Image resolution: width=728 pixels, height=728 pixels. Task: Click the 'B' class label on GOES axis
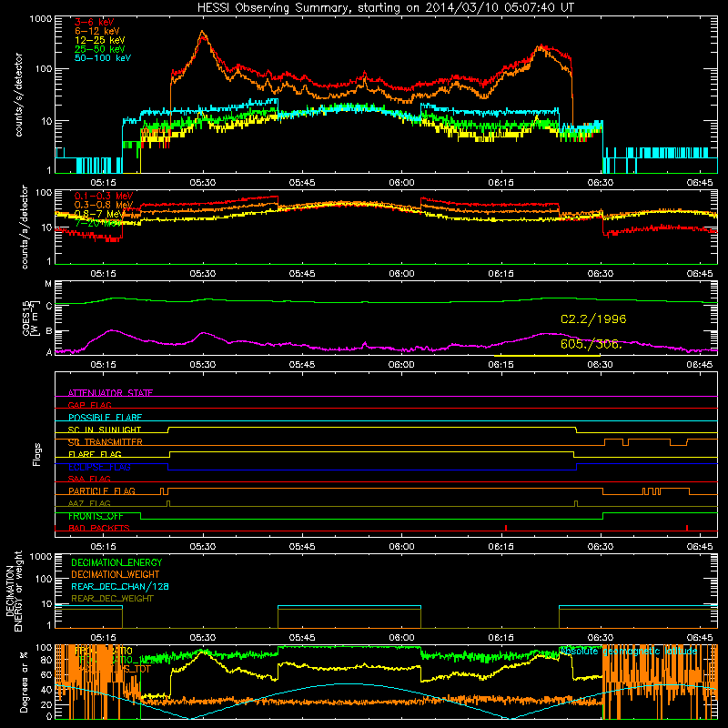(x=49, y=331)
